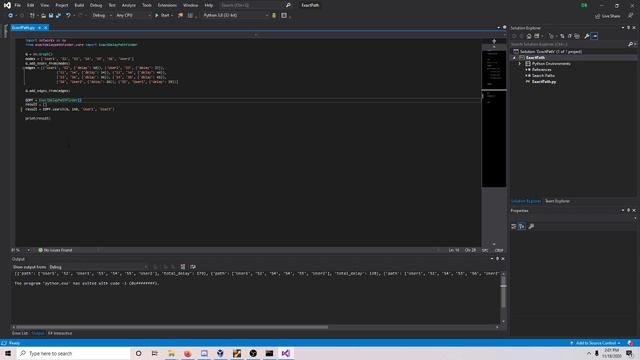The width and height of the screenshot is (640, 360).
Task: Click Solution Explorer Properties wrench icon
Action: [x=587, y=36]
